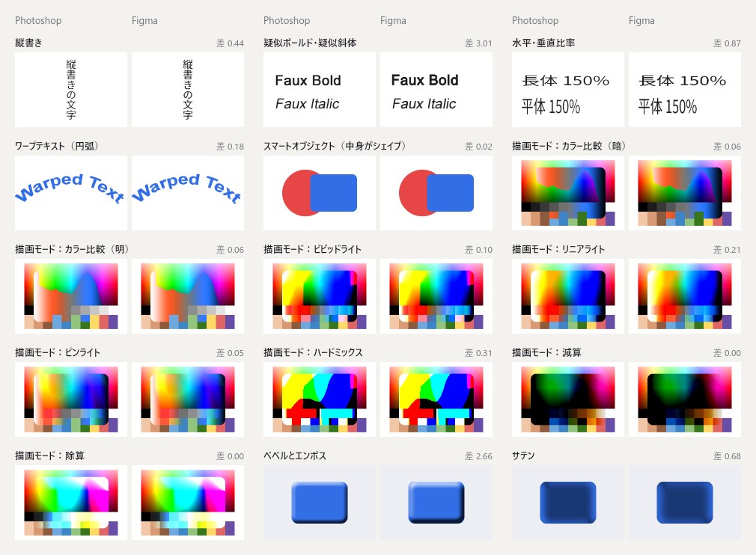Open the Figma Faux Bold / Faux Italic thumbnail
The height and width of the screenshot is (555, 756).
tap(436, 90)
